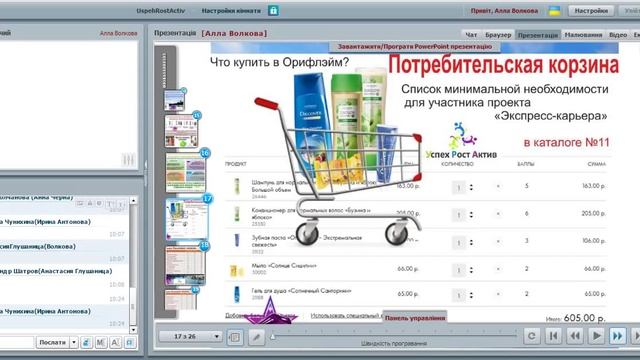Select chat entry Шатров(Анастасия Глушаница)

[64, 276]
